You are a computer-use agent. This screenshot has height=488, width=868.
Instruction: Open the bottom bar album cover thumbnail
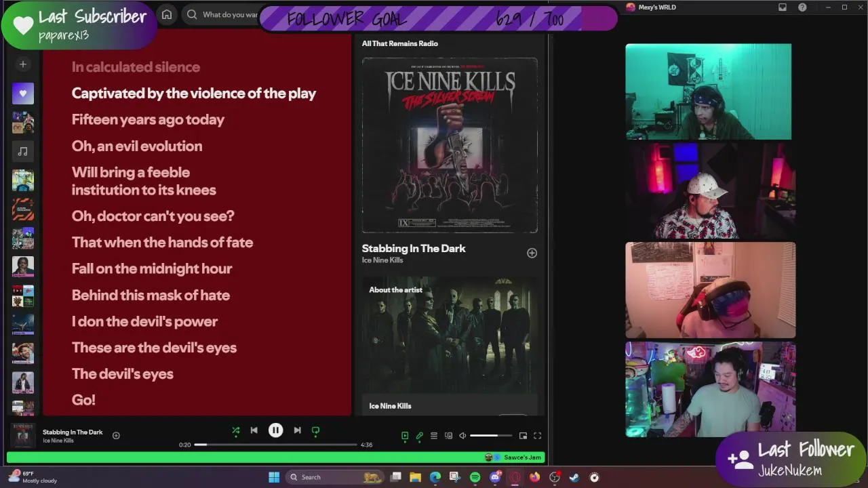[22, 435]
